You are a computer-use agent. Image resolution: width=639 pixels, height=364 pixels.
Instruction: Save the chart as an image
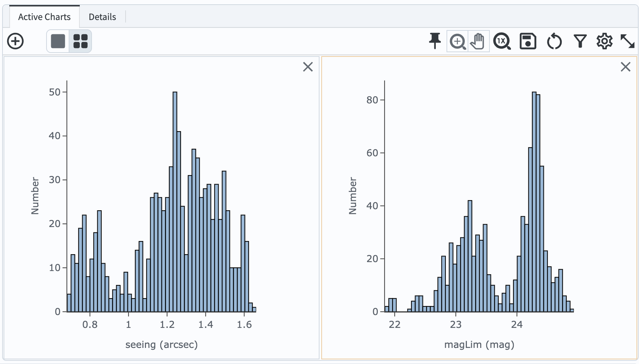click(x=527, y=41)
